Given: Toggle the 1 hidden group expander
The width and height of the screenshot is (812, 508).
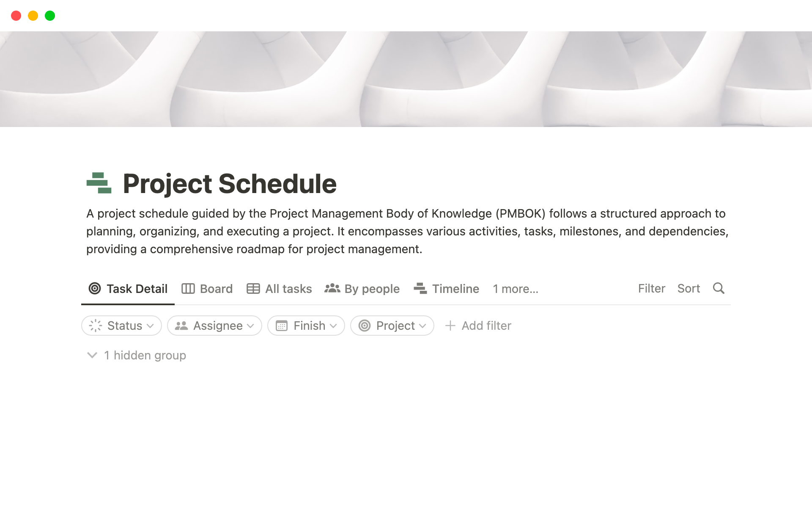Looking at the screenshot, I should 92,356.
